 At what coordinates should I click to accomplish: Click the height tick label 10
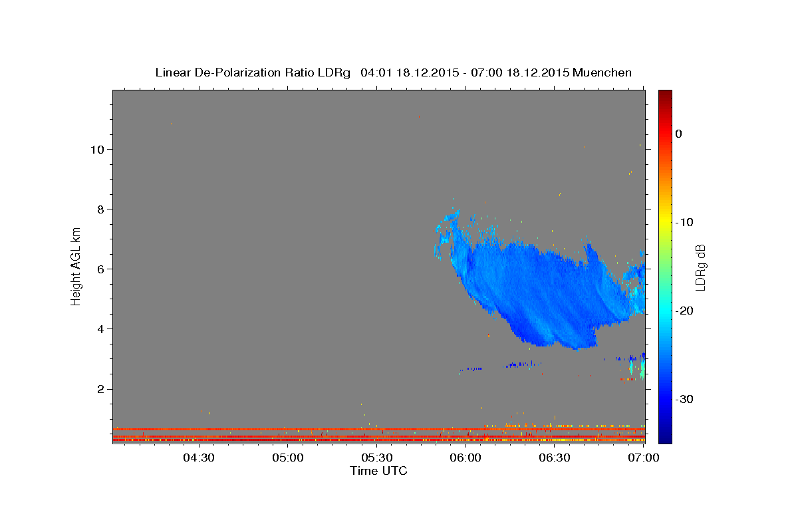tap(98, 149)
